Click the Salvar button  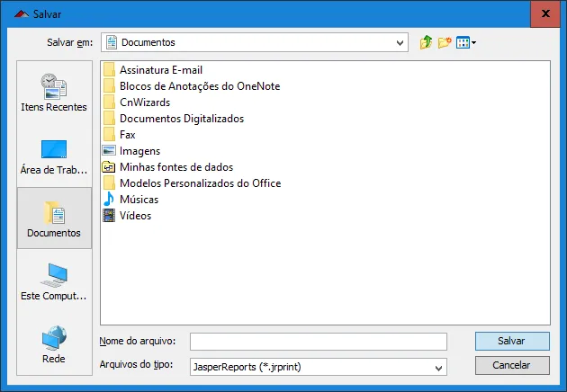click(512, 341)
